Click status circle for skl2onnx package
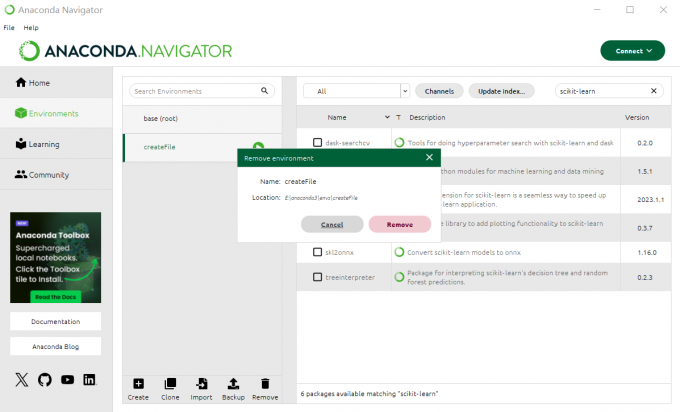 (399, 252)
